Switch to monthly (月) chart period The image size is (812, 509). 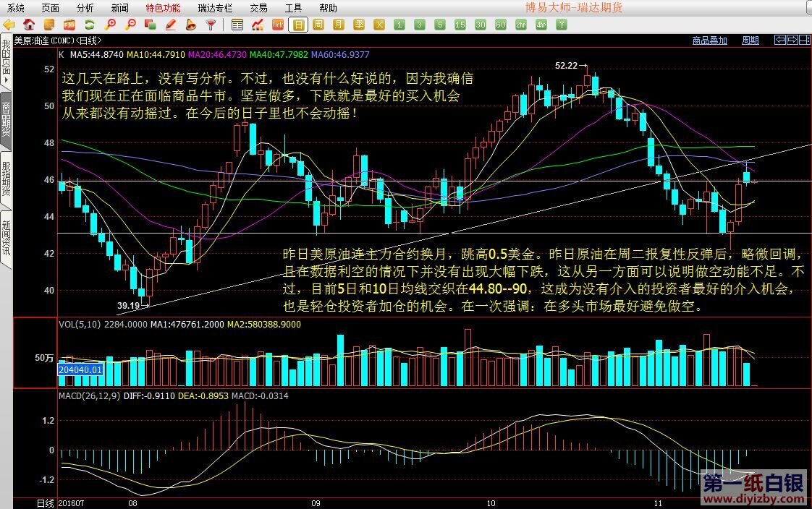click(x=338, y=25)
